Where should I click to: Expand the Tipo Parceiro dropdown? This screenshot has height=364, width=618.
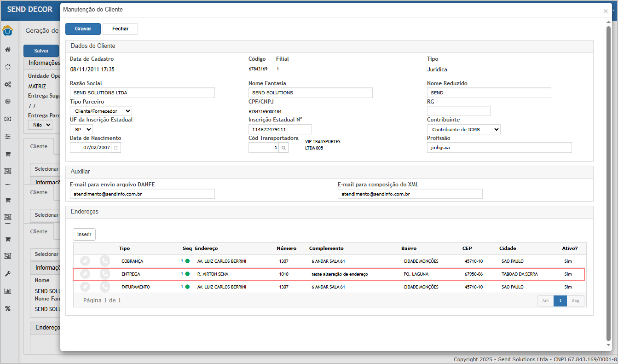click(101, 111)
